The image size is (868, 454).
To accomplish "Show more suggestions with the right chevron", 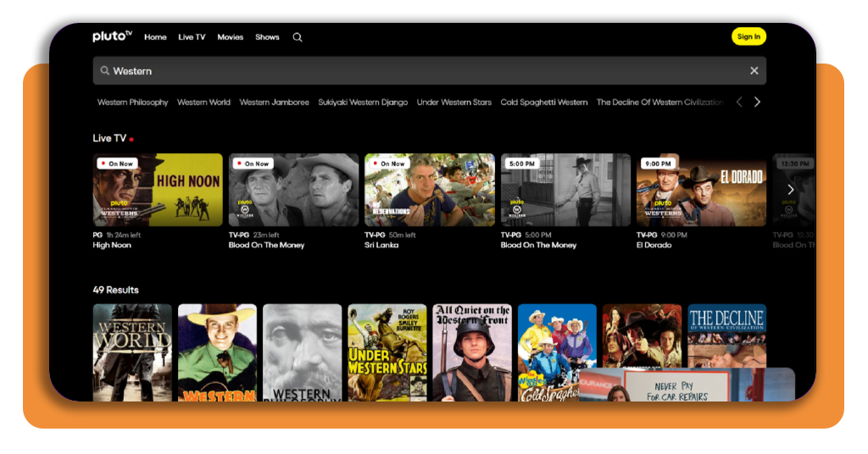I will [x=757, y=102].
